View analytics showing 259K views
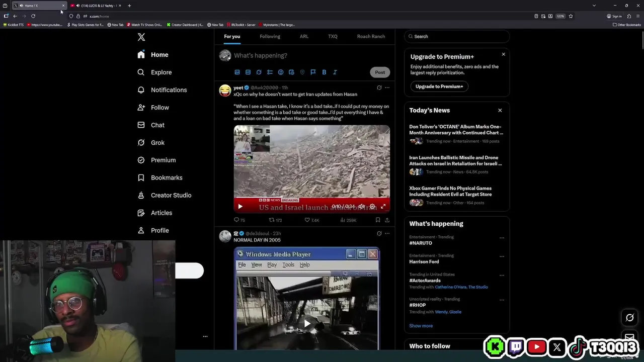This screenshot has width=644, height=362. (348, 220)
